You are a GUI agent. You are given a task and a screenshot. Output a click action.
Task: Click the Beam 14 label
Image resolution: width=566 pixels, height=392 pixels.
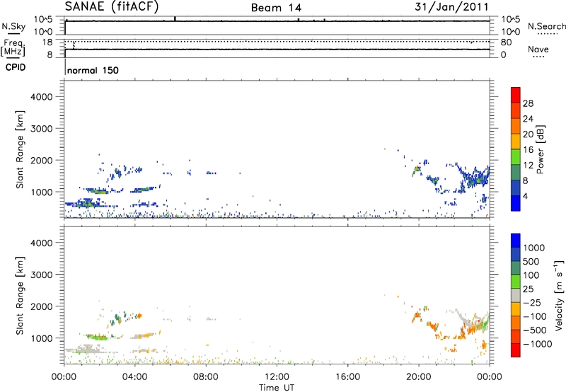(x=276, y=8)
